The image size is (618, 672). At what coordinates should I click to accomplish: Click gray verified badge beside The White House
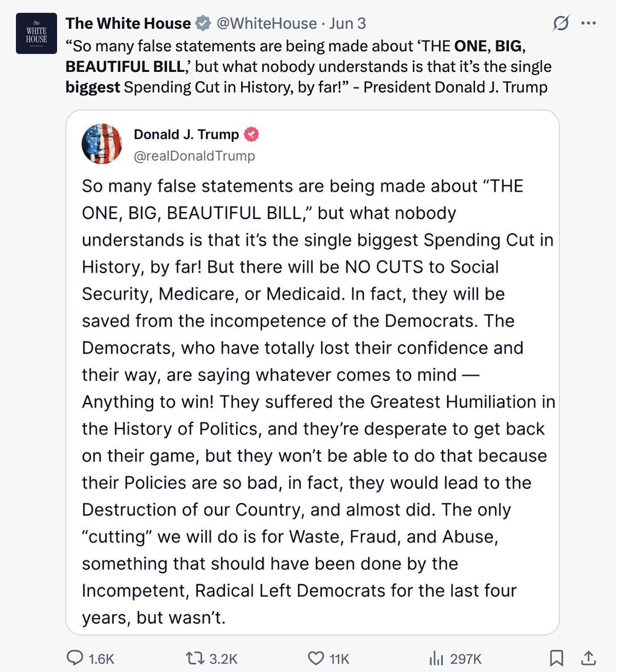(204, 23)
